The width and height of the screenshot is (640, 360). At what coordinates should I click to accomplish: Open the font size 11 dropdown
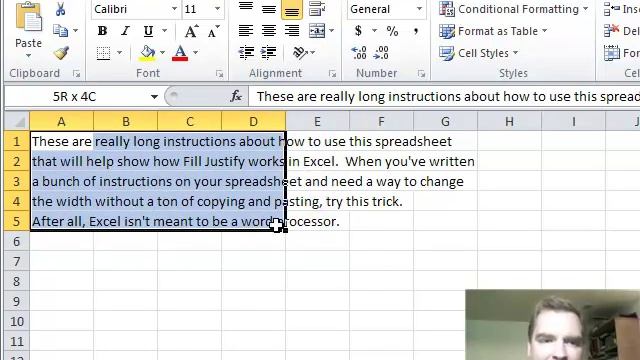pos(218,9)
